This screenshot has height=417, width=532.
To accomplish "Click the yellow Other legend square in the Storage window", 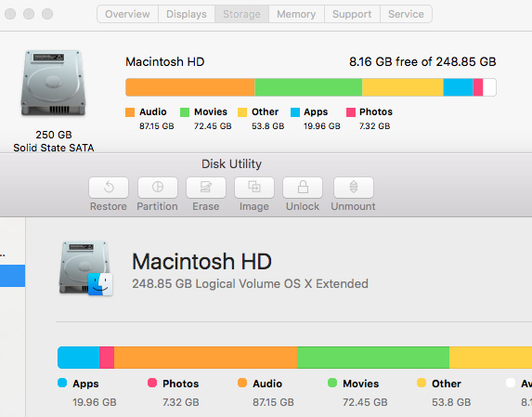I will pos(242,112).
